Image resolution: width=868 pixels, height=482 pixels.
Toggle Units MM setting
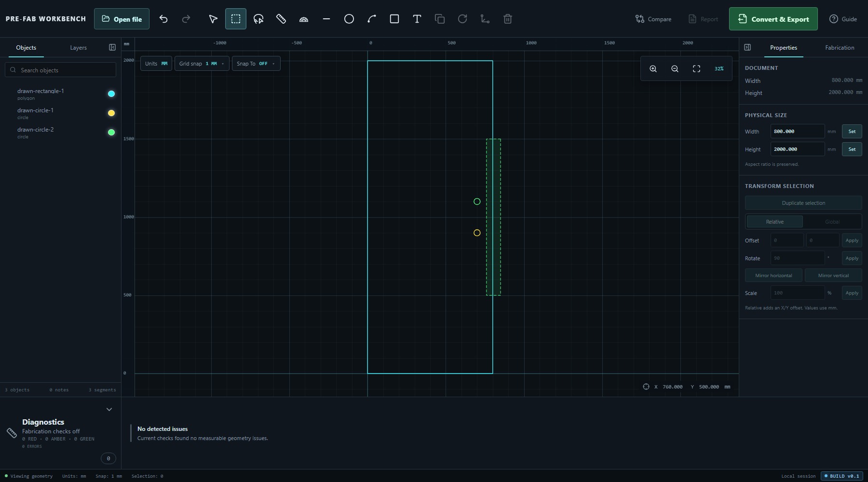click(x=156, y=64)
